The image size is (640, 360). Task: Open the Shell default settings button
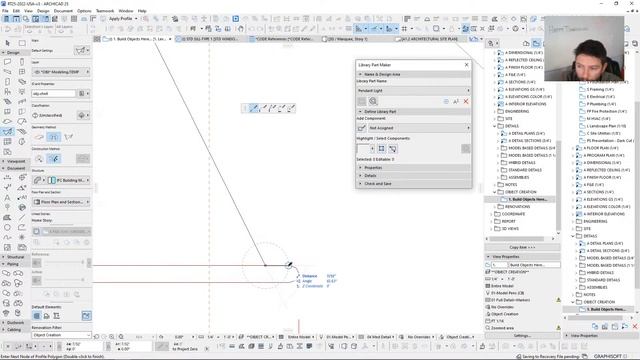[x=82, y=50]
